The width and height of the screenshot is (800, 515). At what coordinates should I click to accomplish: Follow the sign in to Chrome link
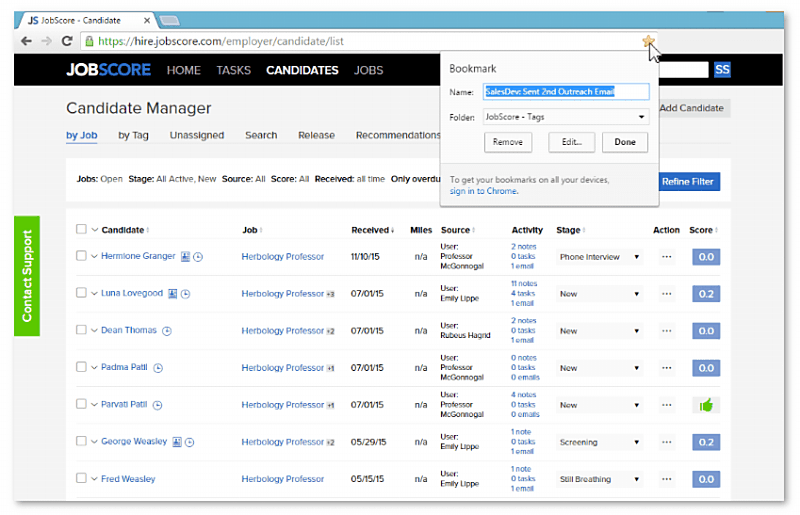(x=484, y=191)
